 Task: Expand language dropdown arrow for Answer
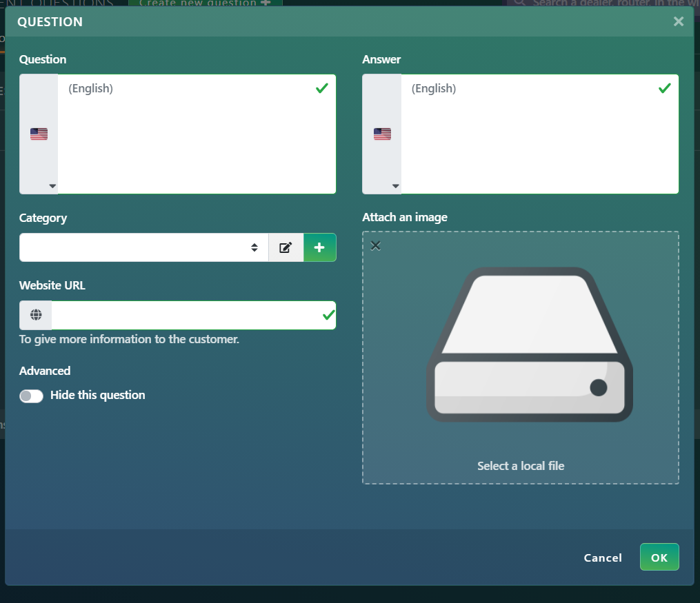pyautogui.click(x=396, y=186)
